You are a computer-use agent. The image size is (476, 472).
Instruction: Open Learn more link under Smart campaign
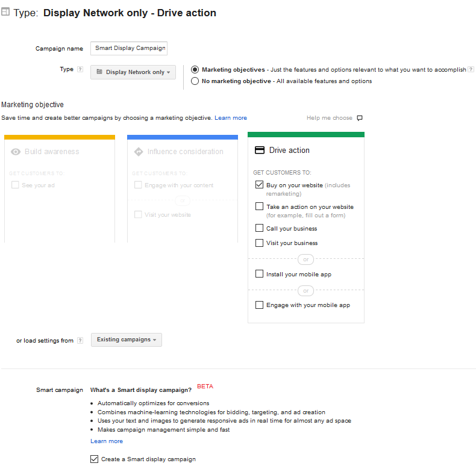point(107,441)
